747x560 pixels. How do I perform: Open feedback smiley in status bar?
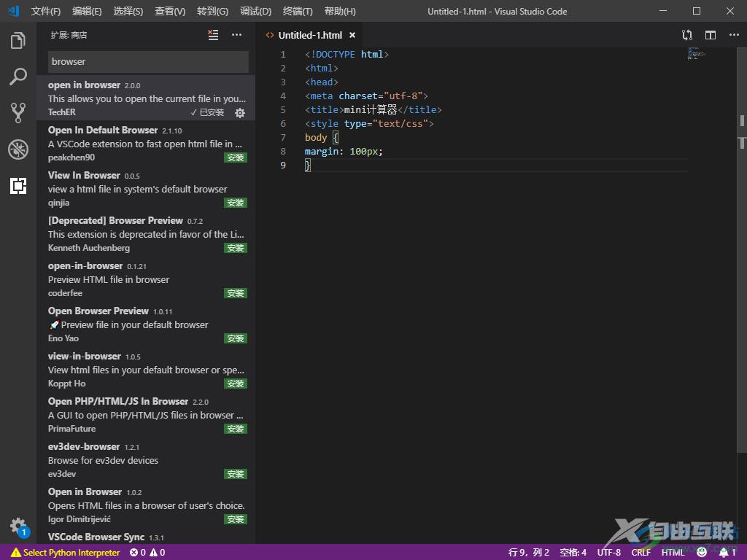click(702, 553)
